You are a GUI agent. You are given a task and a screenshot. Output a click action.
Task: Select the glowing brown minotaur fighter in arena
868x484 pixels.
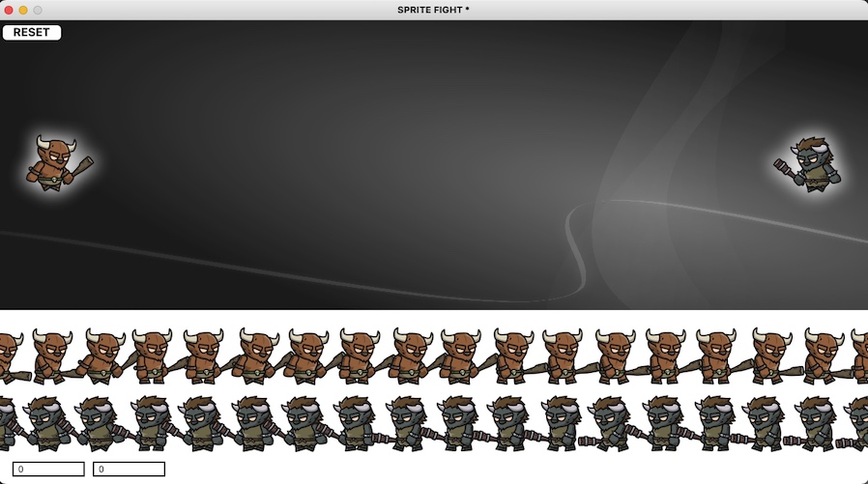53,163
